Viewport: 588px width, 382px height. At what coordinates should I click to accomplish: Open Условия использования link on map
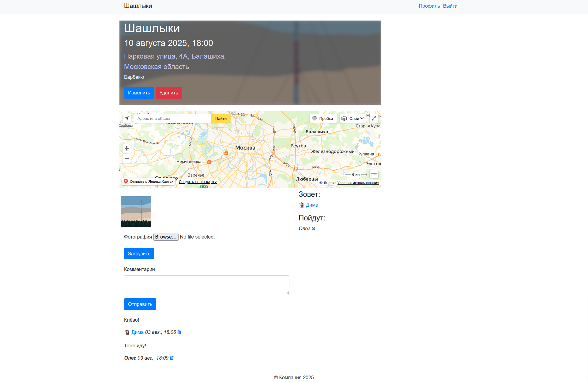[358, 183]
